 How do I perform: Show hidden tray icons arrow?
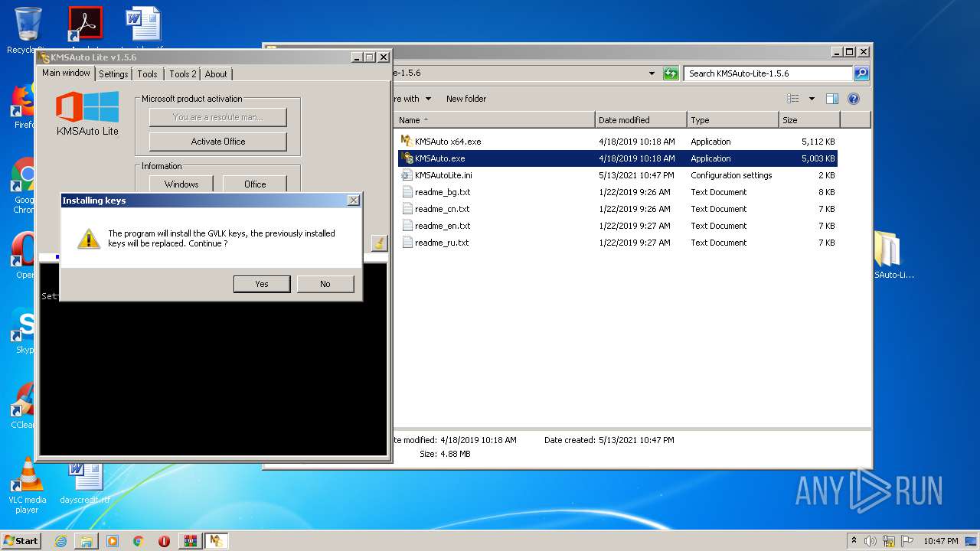pos(854,540)
